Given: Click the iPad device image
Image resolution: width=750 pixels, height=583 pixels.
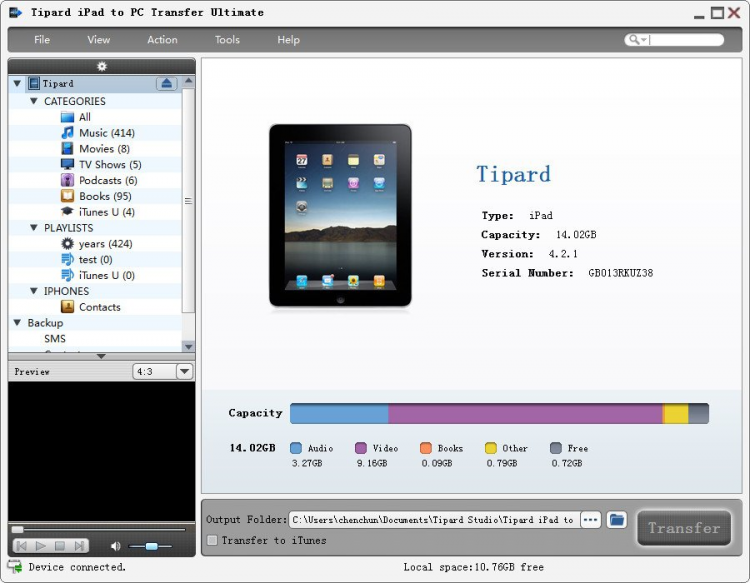Looking at the screenshot, I should 340,216.
